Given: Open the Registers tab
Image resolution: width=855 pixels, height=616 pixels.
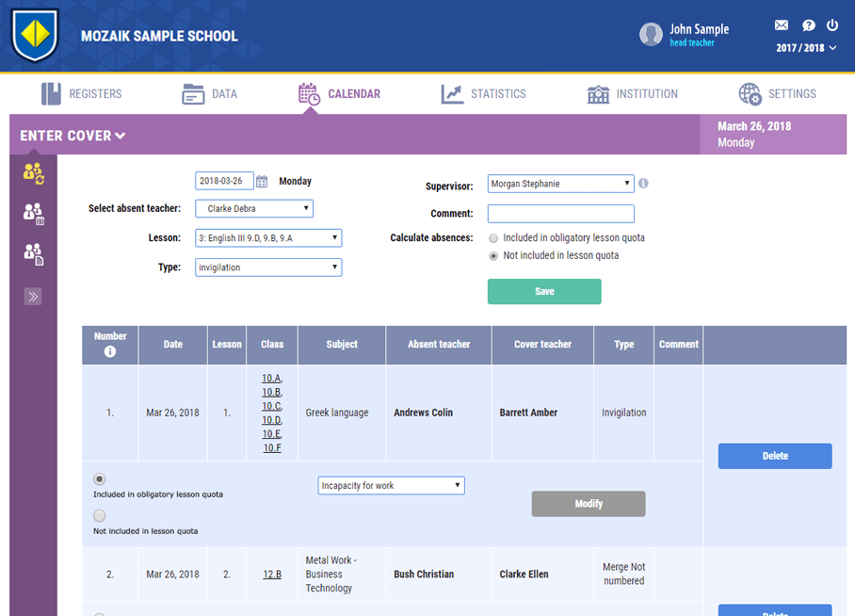Looking at the screenshot, I should 82,94.
